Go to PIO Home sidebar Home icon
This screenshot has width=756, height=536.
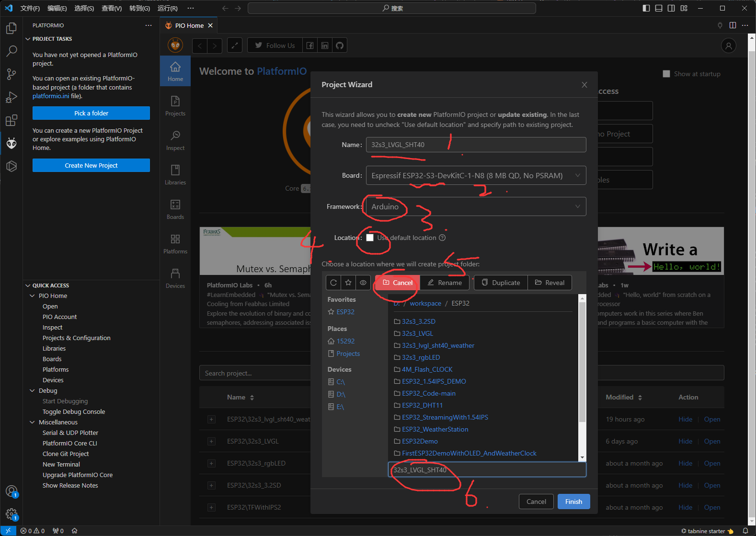click(x=175, y=71)
